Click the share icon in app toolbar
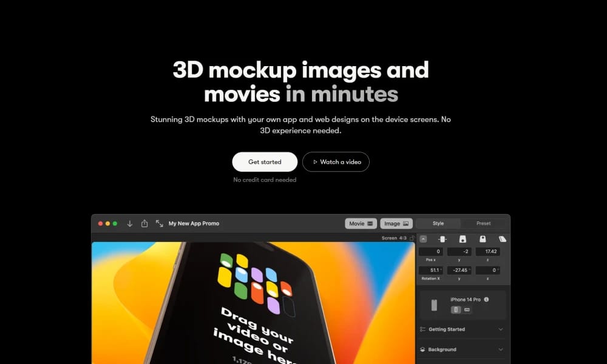This screenshot has width=607, height=364. (x=144, y=224)
